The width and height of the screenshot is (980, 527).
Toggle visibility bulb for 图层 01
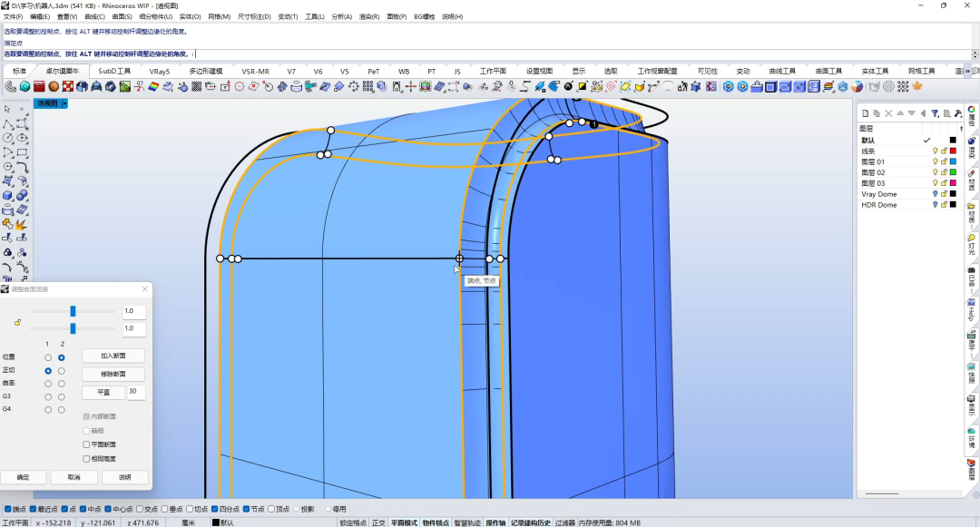(x=935, y=161)
